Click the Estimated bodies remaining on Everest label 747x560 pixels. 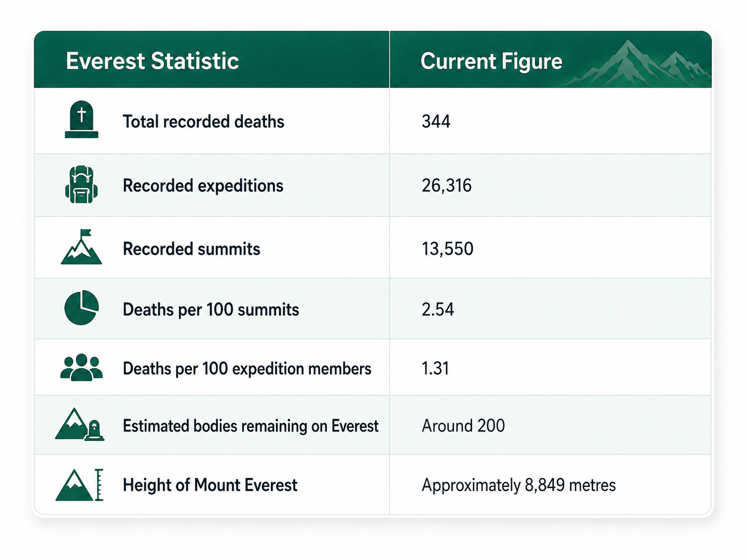pos(250,426)
